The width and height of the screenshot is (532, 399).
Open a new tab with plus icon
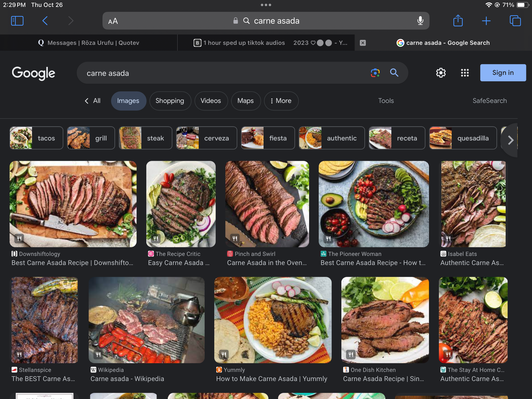[x=486, y=21]
